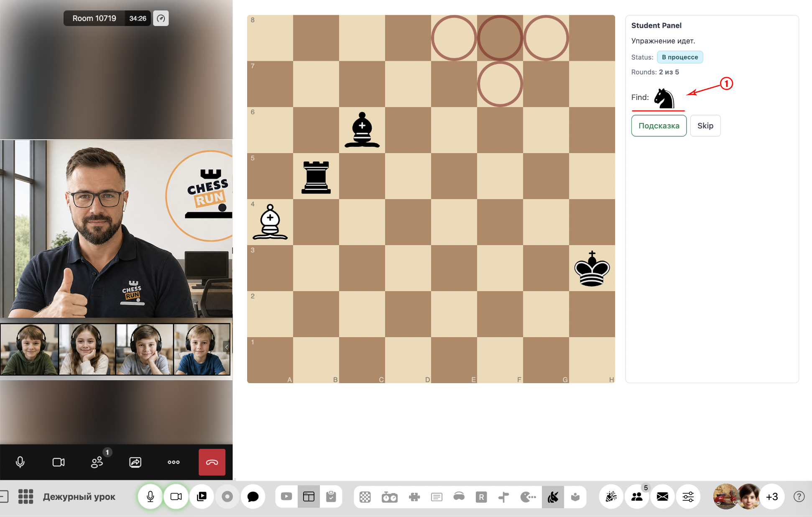Click the circled square f8
This screenshot has width=812, height=517.
[x=500, y=38]
